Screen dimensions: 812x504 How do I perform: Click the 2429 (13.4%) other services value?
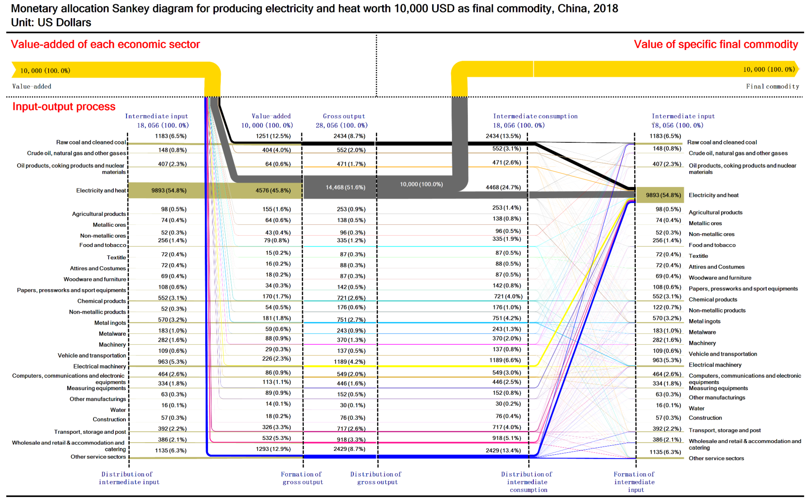(503, 451)
